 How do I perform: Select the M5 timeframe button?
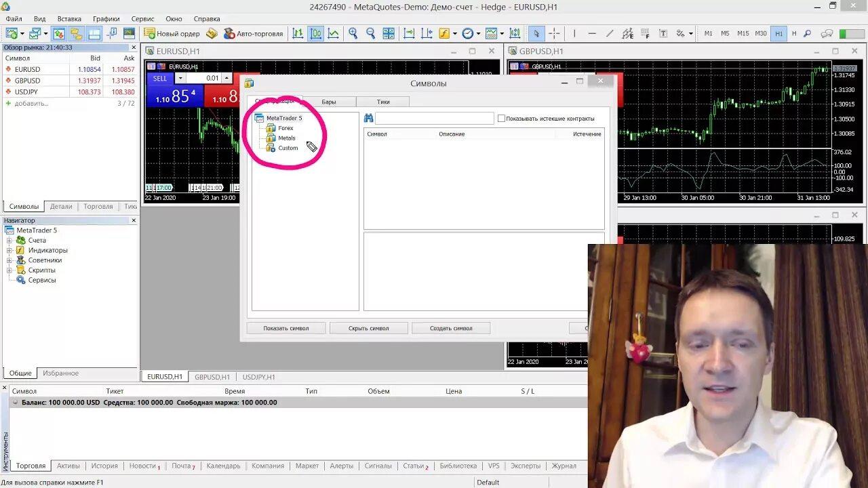pyautogui.click(x=725, y=33)
